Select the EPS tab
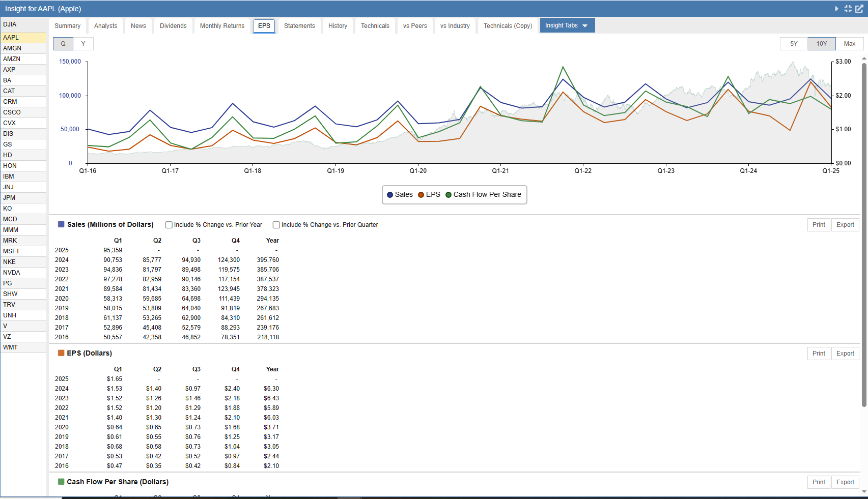This screenshot has height=499, width=868. coord(264,26)
